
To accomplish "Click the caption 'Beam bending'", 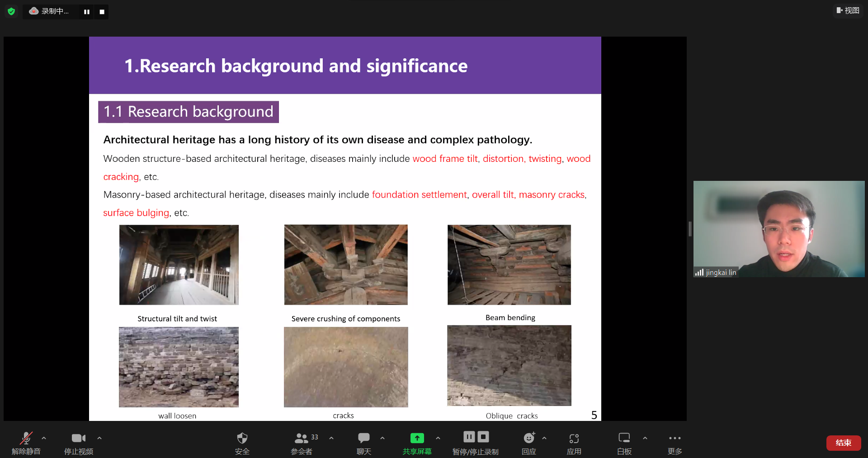I will click(510, 318).
